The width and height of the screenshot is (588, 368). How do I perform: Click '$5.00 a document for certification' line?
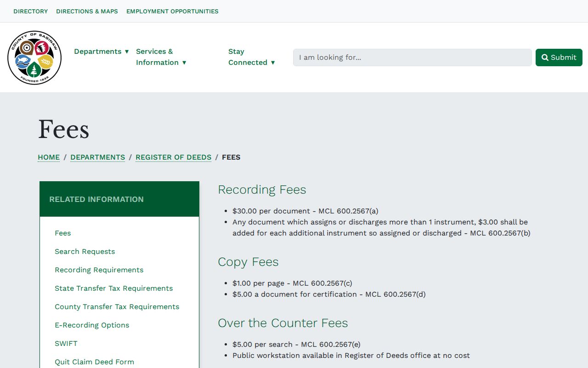329,294
